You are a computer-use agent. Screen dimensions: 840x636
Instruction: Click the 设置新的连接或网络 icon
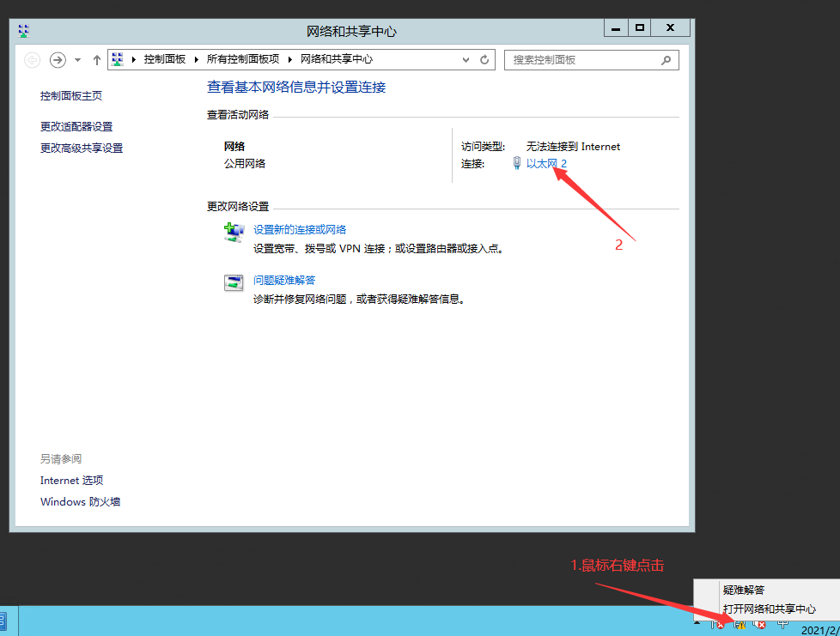(x=234, y=233)
